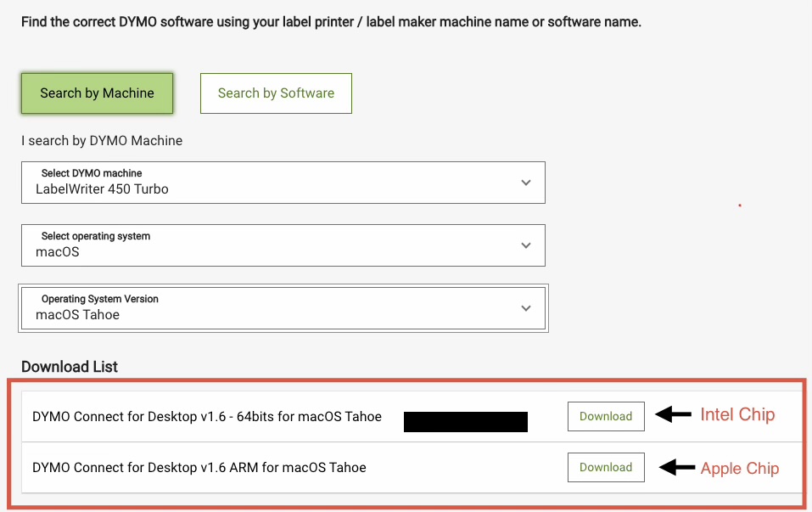Image resolution: width=812 pixels, height=512 pixels.
Task: Open the Operating System Version dropdown
Action: (283, 308)
